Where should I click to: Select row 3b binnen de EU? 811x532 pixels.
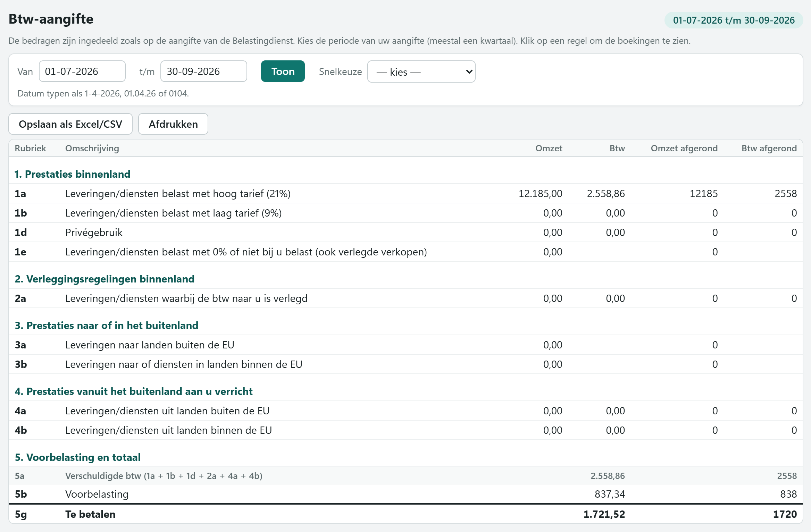(x=405, y=364)
